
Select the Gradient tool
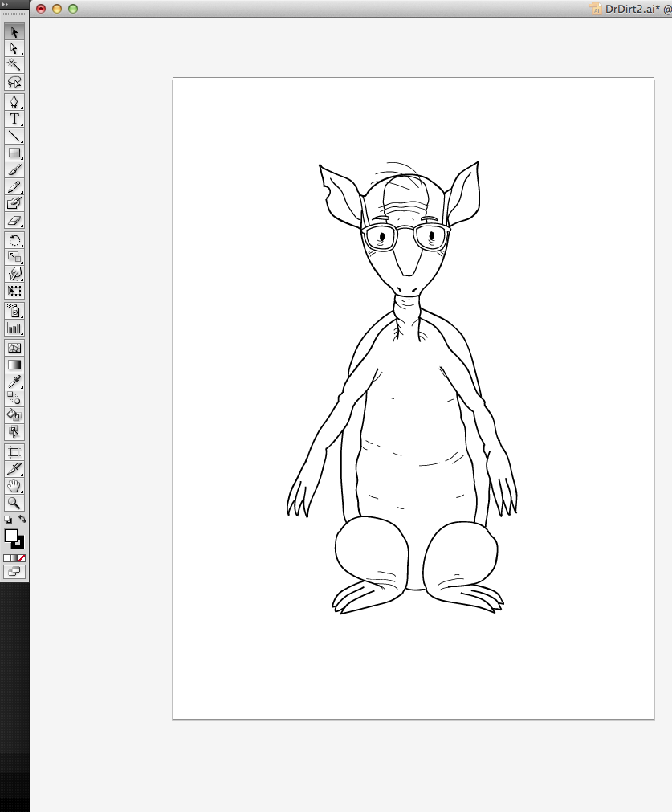pos(14,365)
